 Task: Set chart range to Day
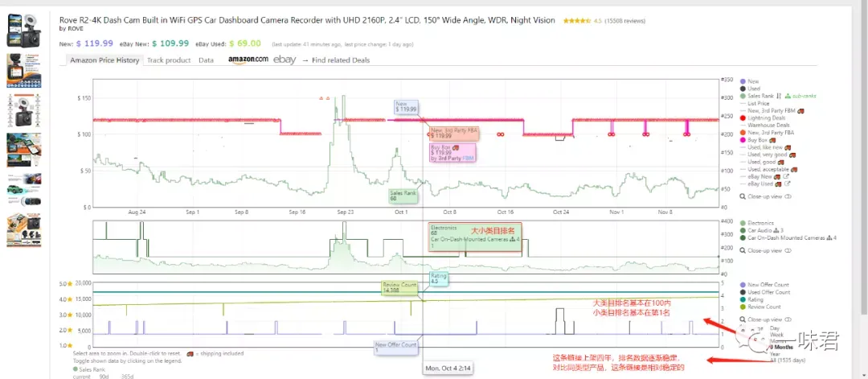pyautogui.click(x=775, y=328)
